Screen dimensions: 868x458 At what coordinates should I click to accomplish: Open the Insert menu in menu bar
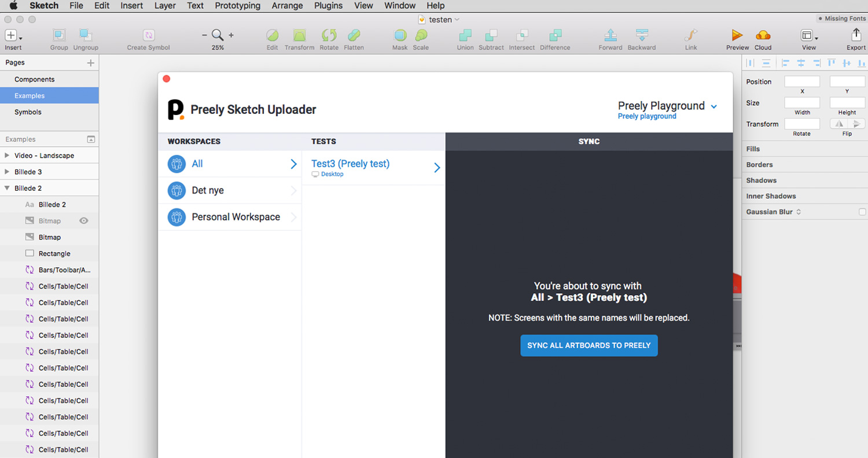click(132, 6)
